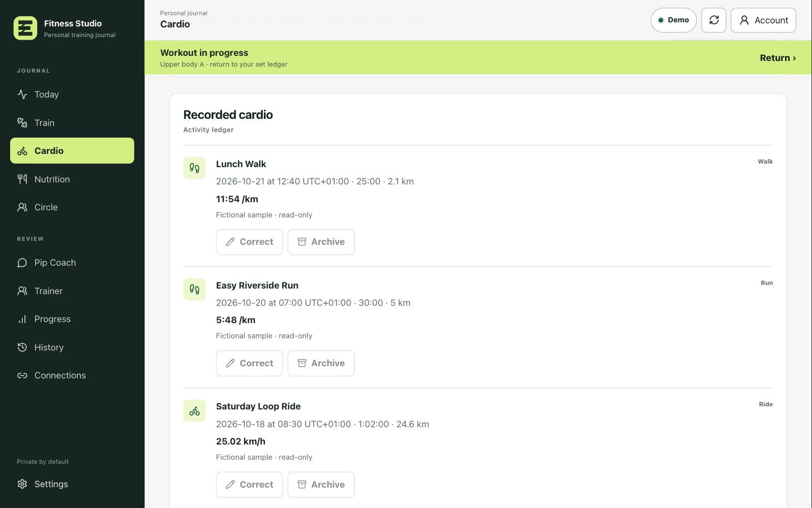Click the Easy Riverside Run footprints icon
The width and height of the screenshot is (812, 508).
coord(194,290)
